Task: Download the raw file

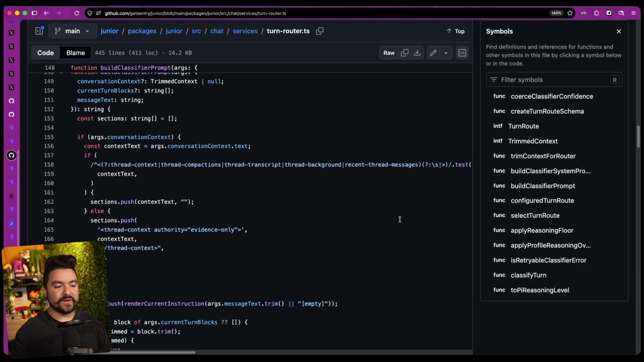Action: tap(417, 53)
